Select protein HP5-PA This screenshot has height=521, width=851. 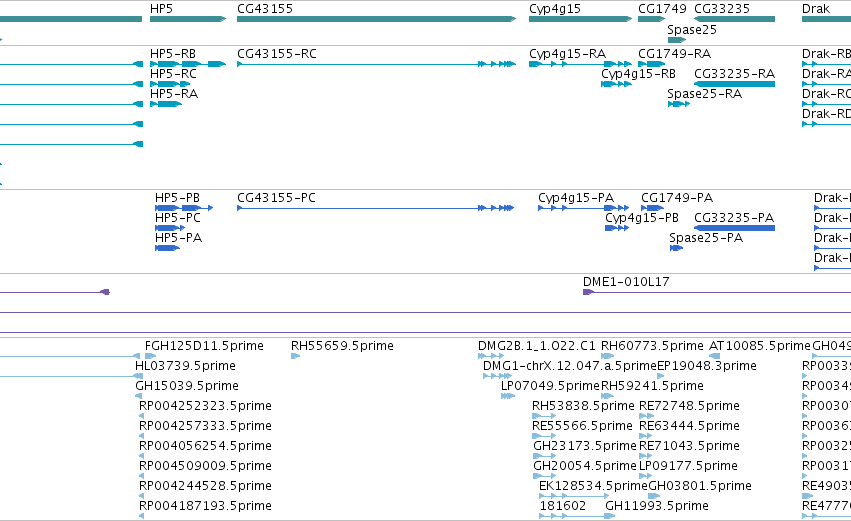[x=167, y=248]
